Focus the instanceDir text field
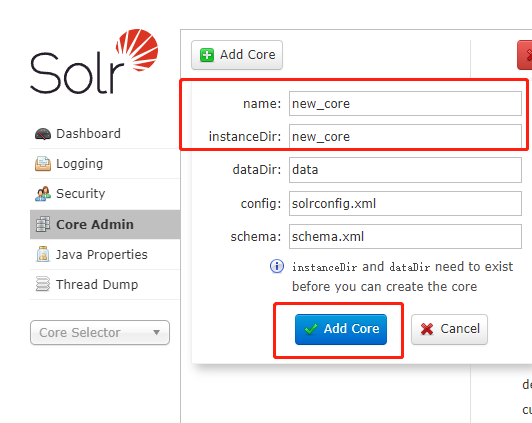The height and width of the screenshot is (423, 532). point(405,136)
